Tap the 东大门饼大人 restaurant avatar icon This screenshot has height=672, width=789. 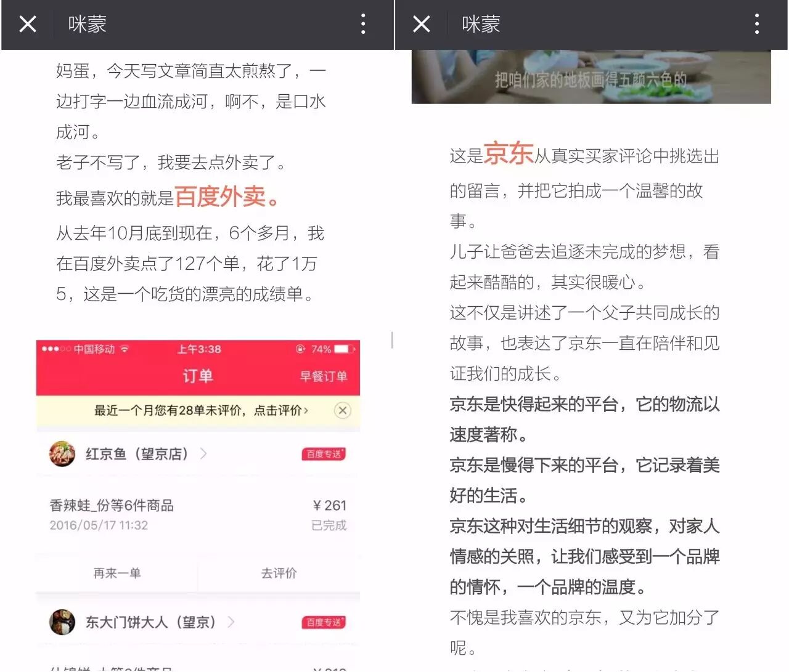tap(62, 622)
